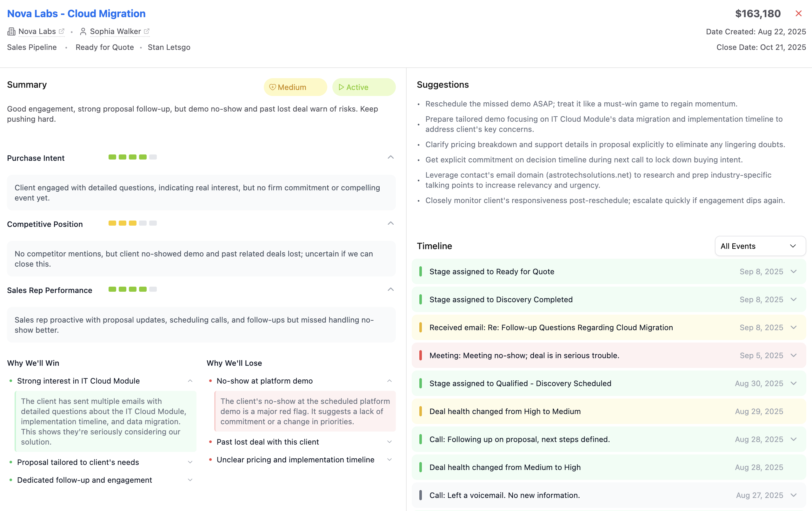Open Nova Labs external link icon
Screen dimensions: 812x511
coord(62,31)
